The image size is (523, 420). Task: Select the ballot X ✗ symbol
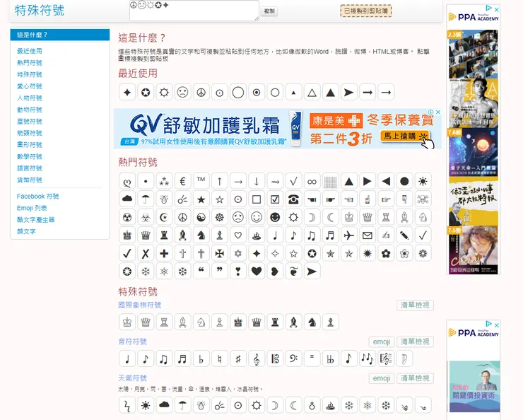pyautogui.click(x=146, y=253)
